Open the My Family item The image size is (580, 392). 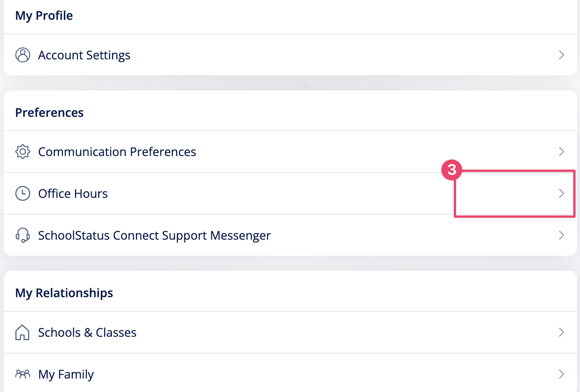pyautogui.click(x=290, y=373)
